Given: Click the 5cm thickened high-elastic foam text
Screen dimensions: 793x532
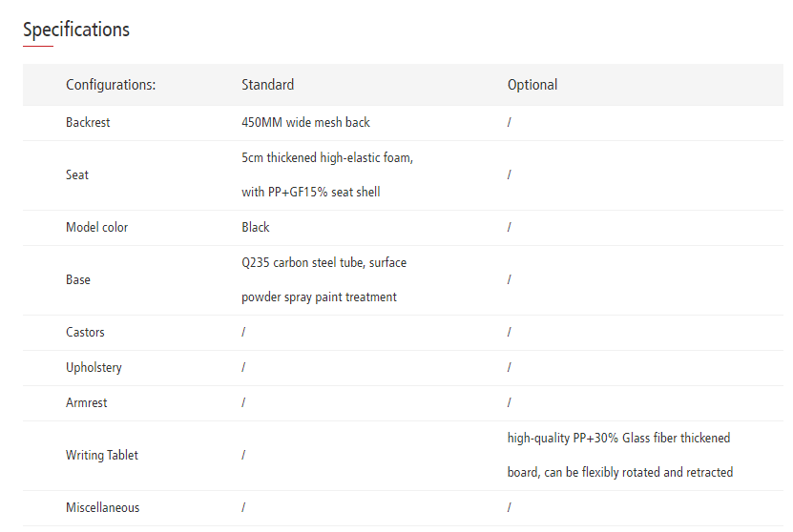Looking at the screenshot, I should click(x=327, y=158).
